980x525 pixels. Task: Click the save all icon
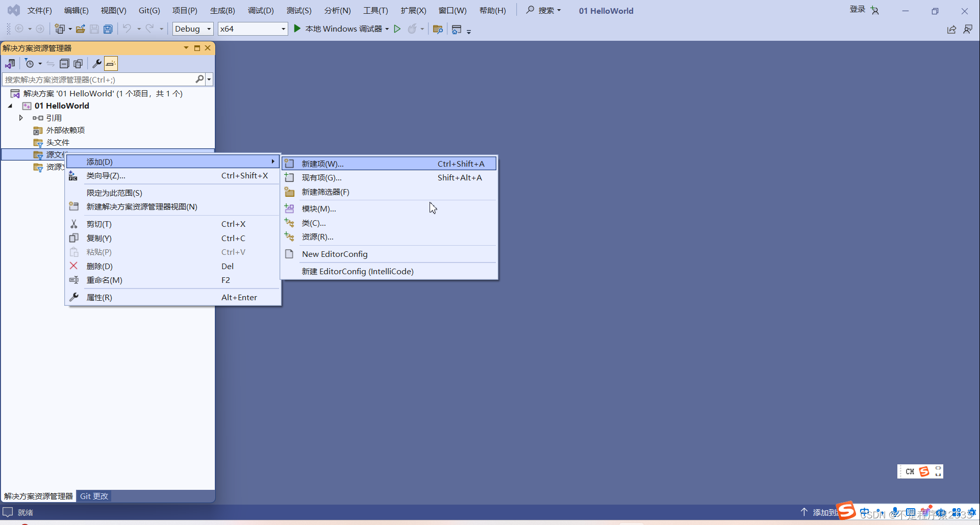point(108,29)
